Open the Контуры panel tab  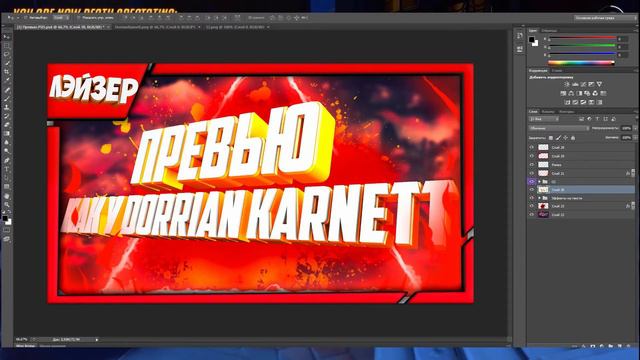coord(567,111)
